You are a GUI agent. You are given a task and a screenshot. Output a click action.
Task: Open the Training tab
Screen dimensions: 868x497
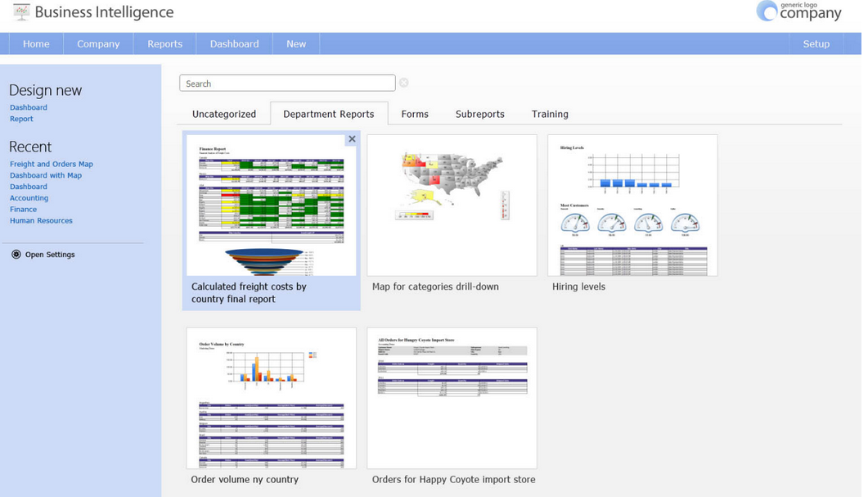tap(550, 114)
